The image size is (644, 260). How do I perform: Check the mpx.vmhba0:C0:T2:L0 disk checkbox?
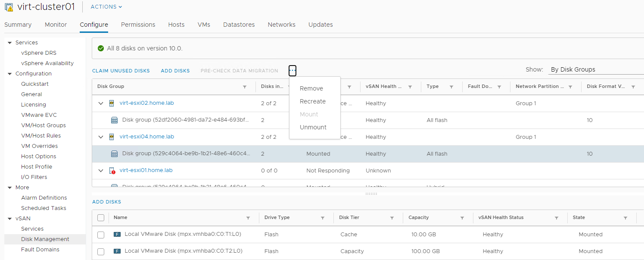(101, 251)
